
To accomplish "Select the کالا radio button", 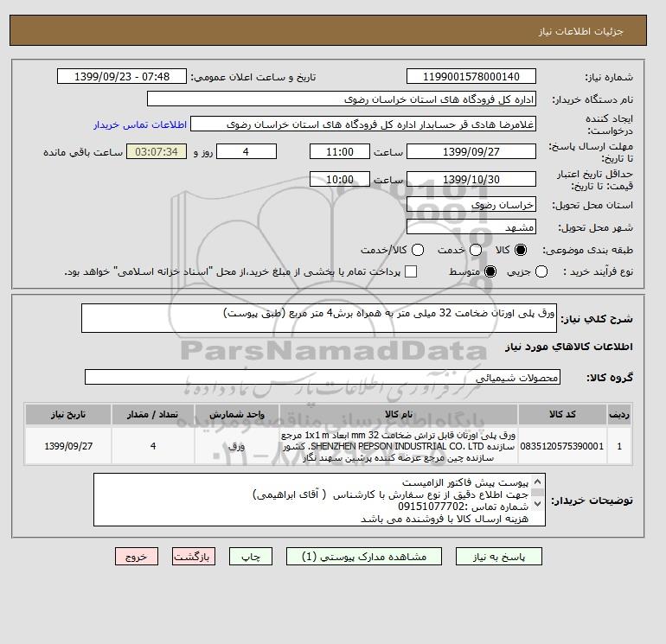I will [521, 250].
